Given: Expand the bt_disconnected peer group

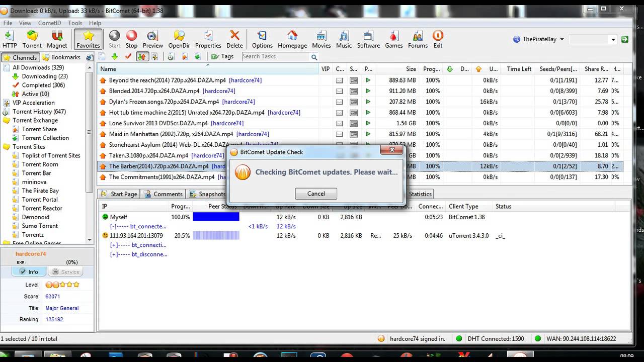Looking at the screenshot, I should 113,254.
